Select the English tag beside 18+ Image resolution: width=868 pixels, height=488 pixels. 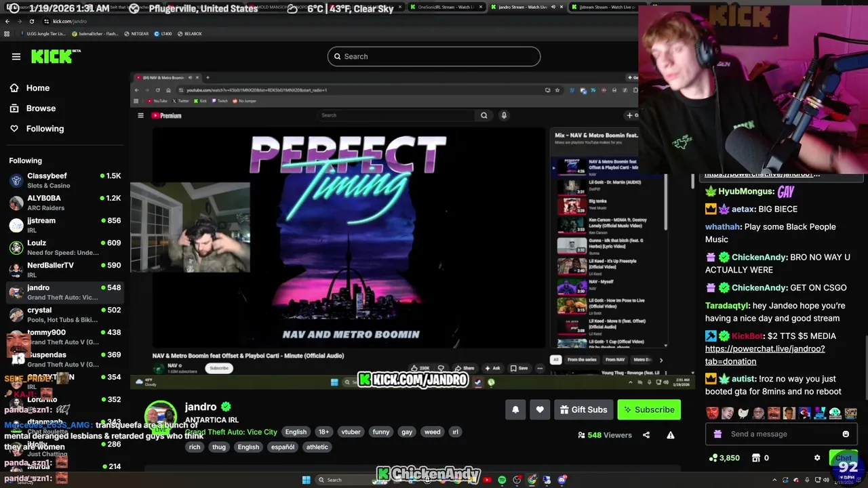(x=296, y=432)
